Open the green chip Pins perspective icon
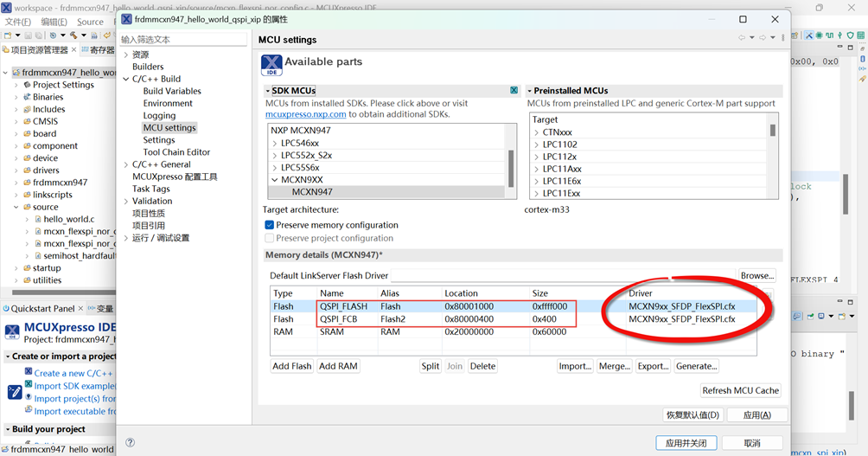 819,35
